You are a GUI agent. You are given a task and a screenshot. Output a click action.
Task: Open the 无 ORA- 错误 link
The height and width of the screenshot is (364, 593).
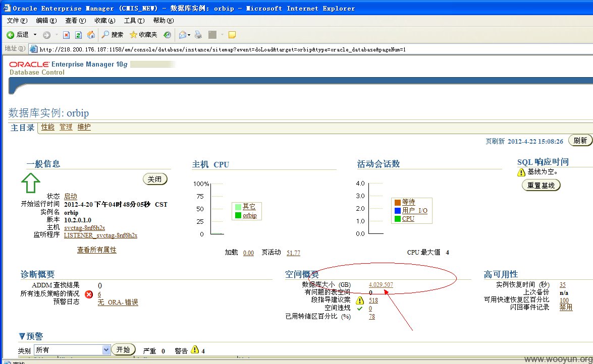pos(118,302)
